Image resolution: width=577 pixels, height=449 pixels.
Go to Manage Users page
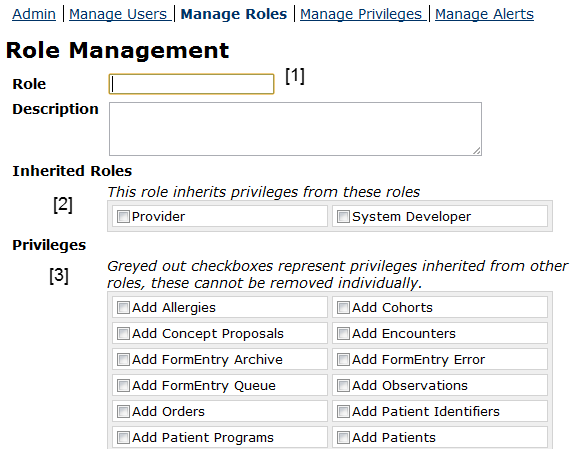pyautogui.click(x=118, y=14)
